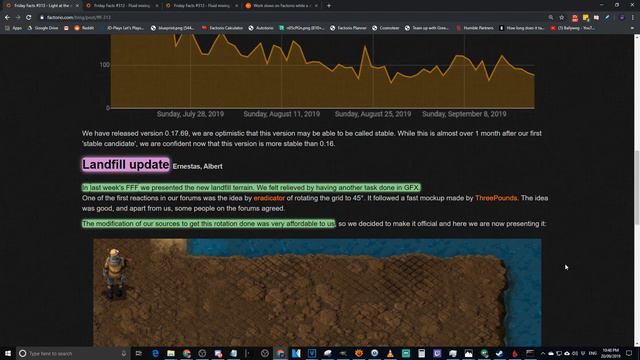Click the page vertical scrollbar thumb
Viewport: 640px width, 360px height.
pyautogui.click(x=636, y=187)
